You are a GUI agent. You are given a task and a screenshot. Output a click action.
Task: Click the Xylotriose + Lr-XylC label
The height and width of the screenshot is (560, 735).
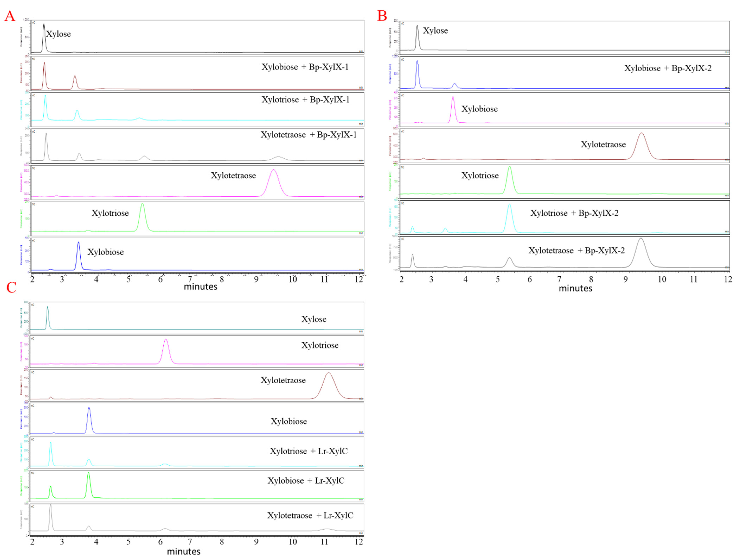[x=308, y=451]
